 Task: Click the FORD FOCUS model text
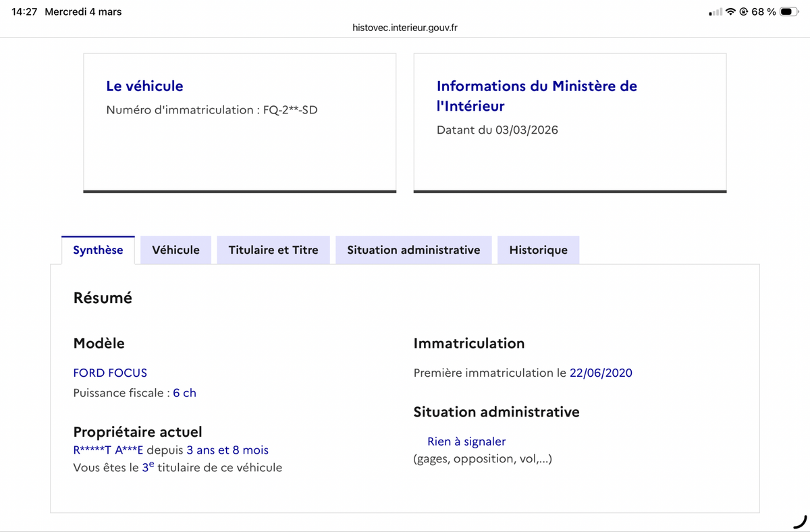tap(110, 373)
